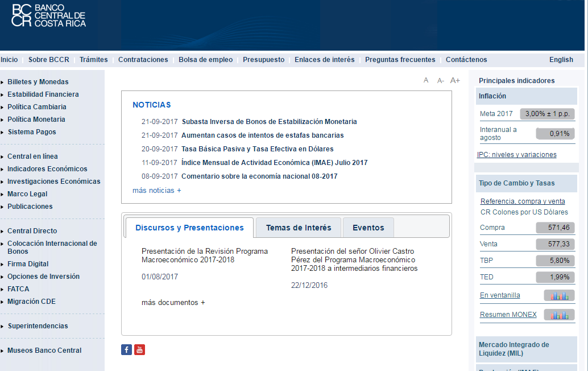588x371 pixels.
Task: Open the Facebook page icon
Action: (x=127, y=350)
